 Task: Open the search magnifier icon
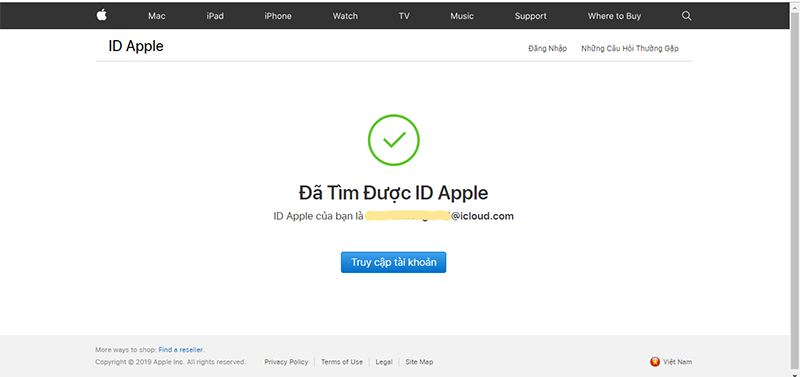pos(686,16)
